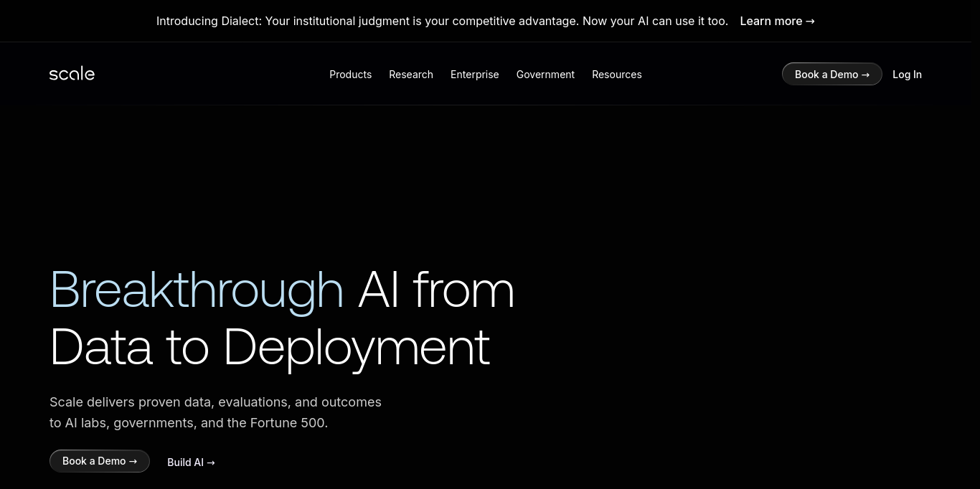Click the Build AI link
This screenshot has height=489, width=980.
click(191, 462)
